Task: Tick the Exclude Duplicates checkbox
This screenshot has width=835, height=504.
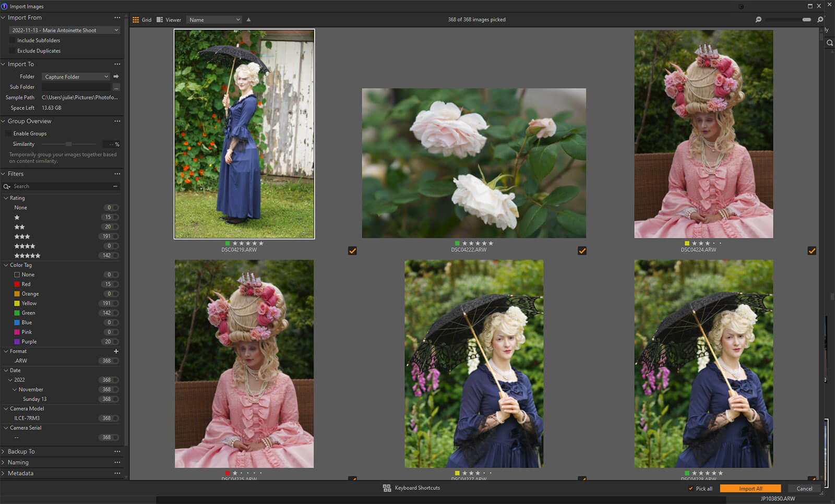Action: pyautogui.click(x=13, y=51)
